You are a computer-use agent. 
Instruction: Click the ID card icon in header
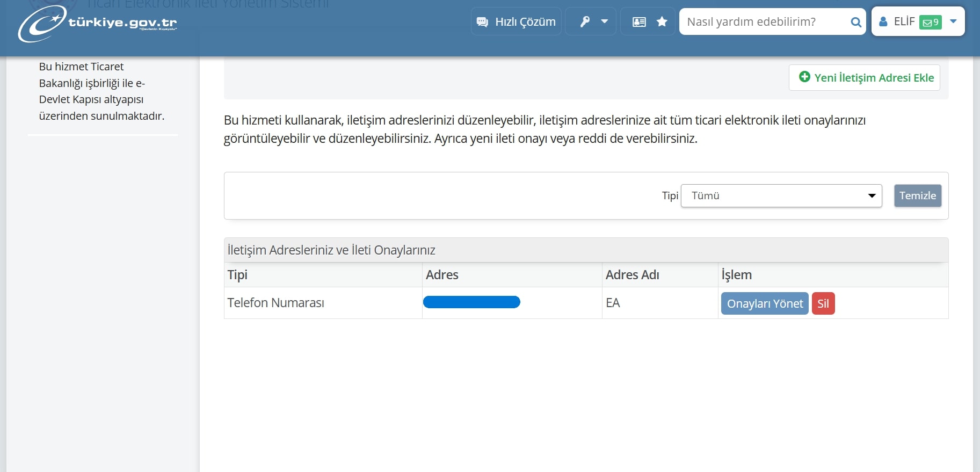point(639,22)
